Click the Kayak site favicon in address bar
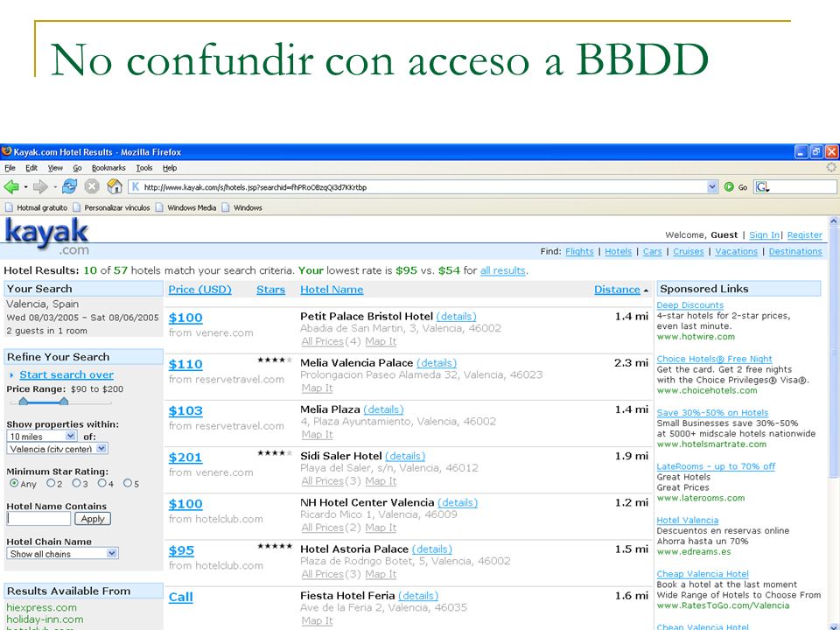840x630 pixels. (136, 186)
